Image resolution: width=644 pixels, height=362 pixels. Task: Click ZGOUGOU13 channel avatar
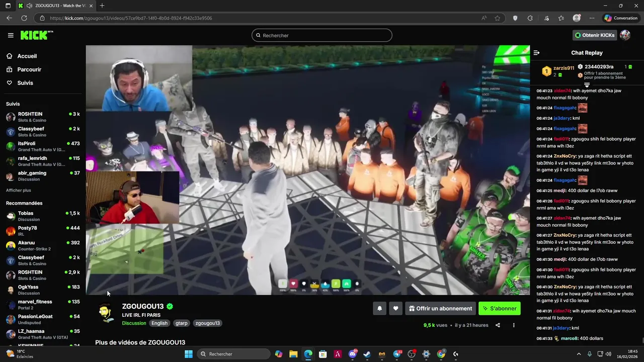coord(105,313)
